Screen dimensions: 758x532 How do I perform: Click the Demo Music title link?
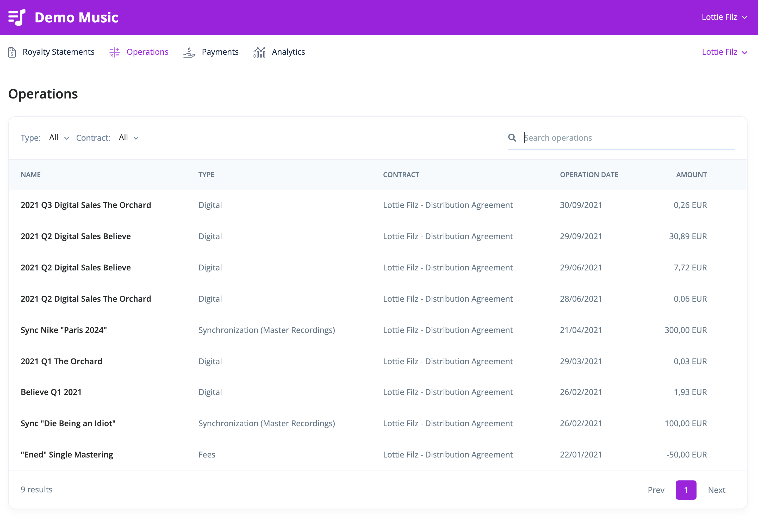77,17
